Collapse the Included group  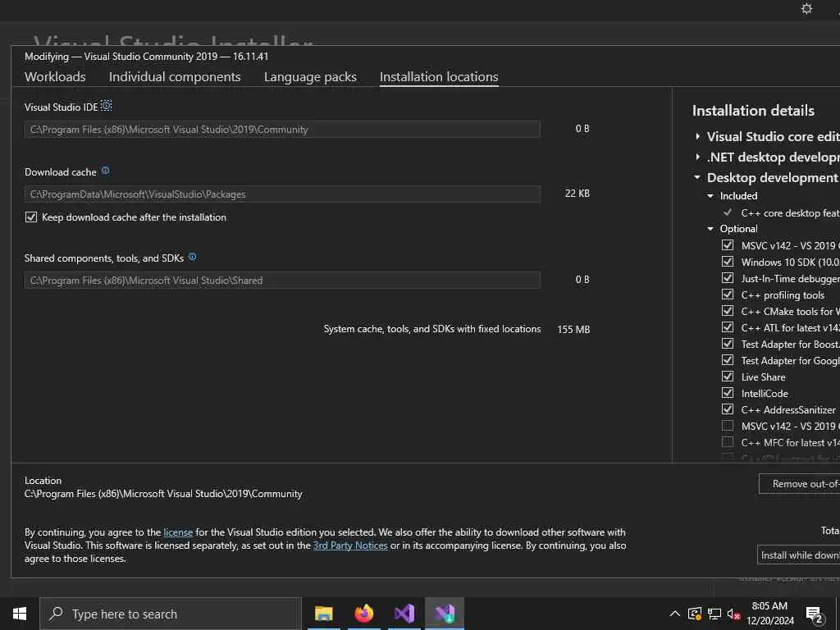pyautogui.click(x=710, y=196)
